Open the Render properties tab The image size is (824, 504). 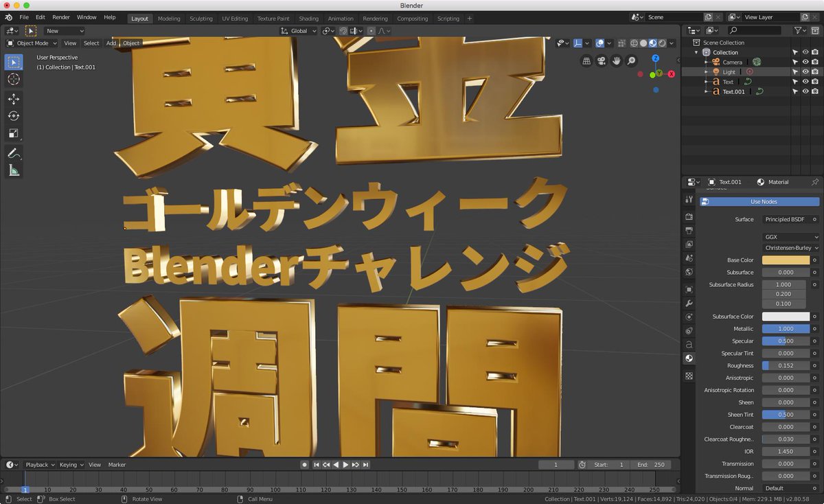coord(689,216)
